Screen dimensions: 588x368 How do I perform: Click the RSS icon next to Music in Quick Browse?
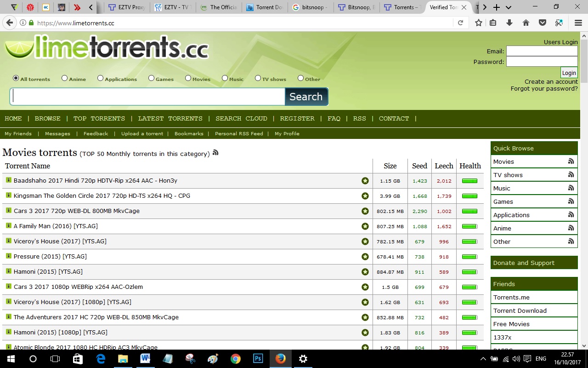point(571,188)
